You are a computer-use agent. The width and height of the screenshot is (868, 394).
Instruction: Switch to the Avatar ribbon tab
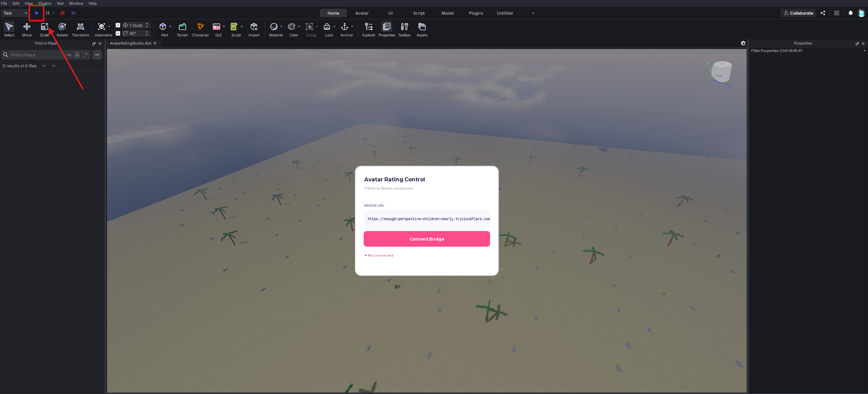pyautogui.click(x=362, y=13)
